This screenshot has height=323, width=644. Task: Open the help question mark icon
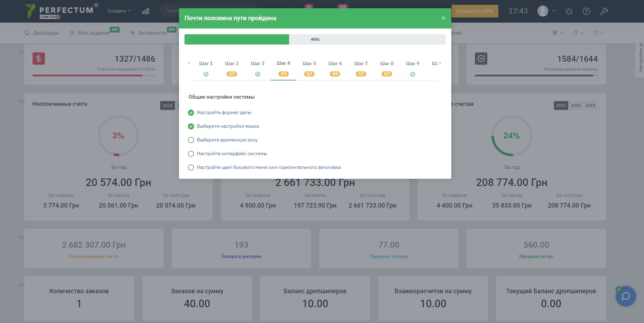[586, 11]
